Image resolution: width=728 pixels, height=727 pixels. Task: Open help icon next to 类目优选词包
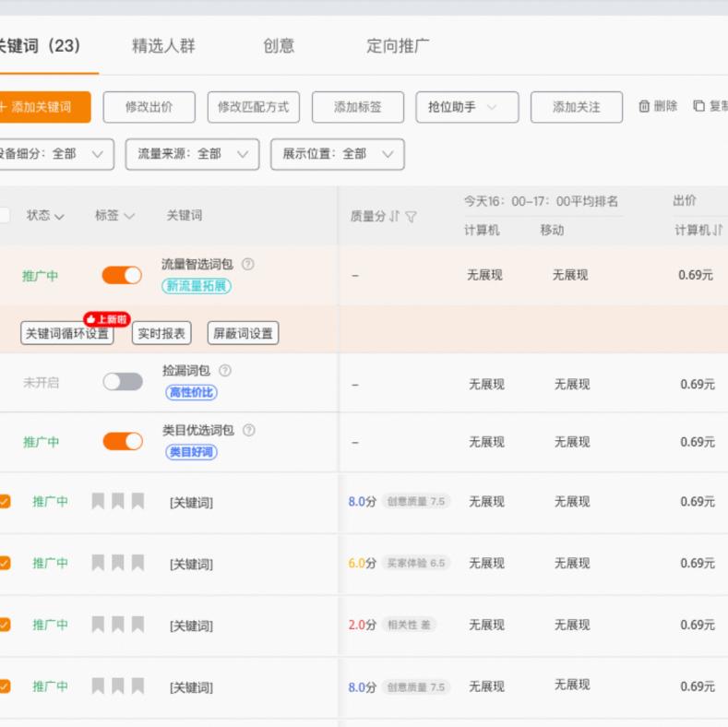(x=249, y=430)
